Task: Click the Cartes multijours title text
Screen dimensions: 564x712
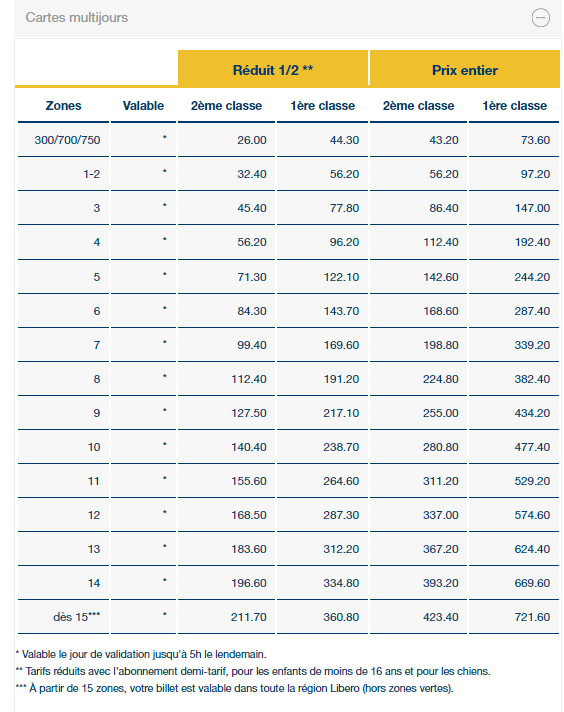Action: point(77,17)
